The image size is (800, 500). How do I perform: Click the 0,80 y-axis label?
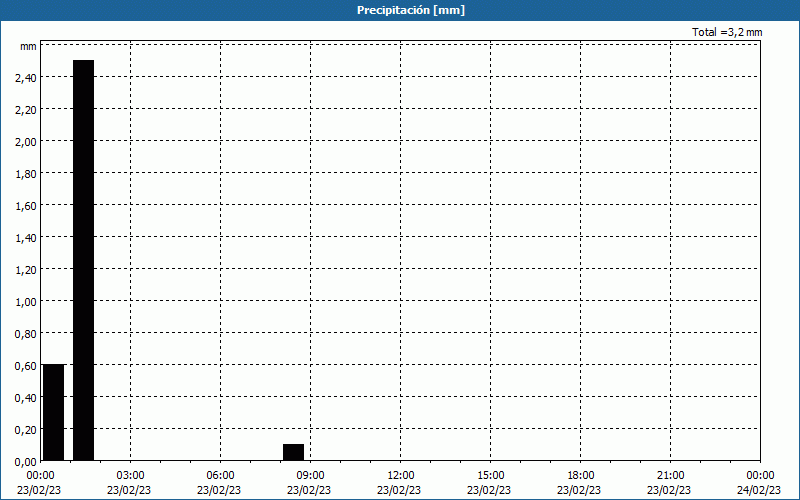26,334
